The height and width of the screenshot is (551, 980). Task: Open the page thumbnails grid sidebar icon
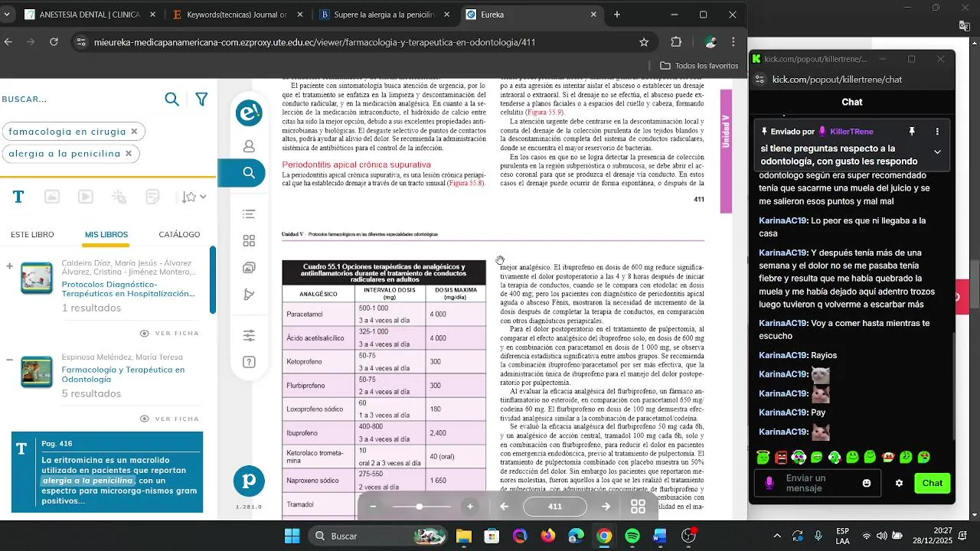point(249,241)
